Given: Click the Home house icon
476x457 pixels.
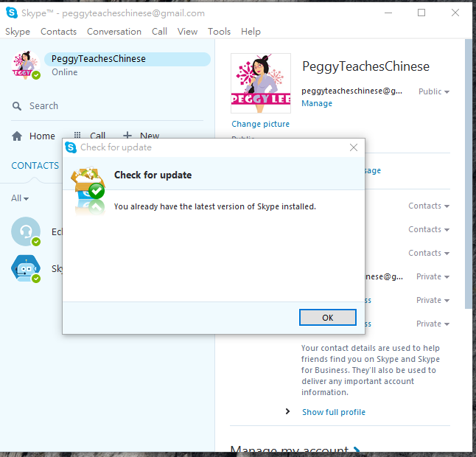Looking at the screenshot, I should click(x=17, y=136).
